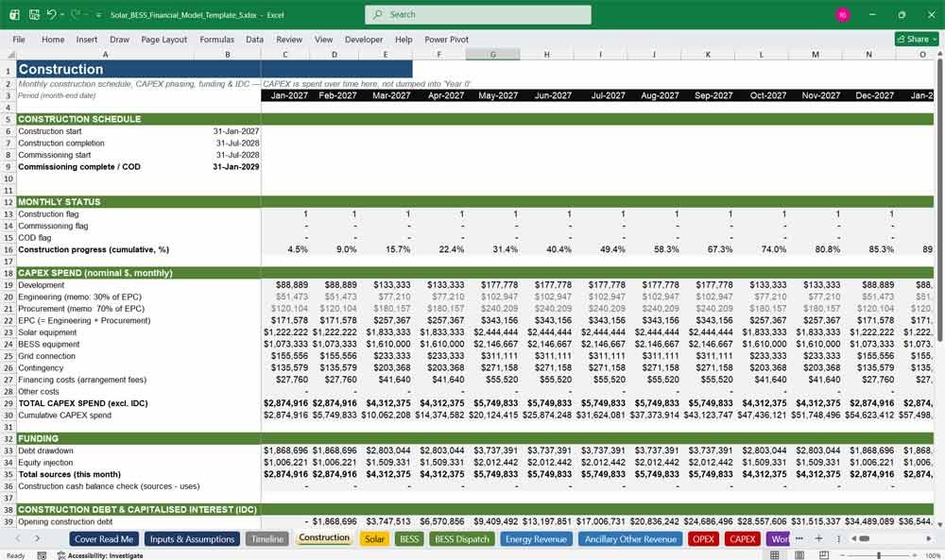Show more sheet tabs via ellipsis

799,538
